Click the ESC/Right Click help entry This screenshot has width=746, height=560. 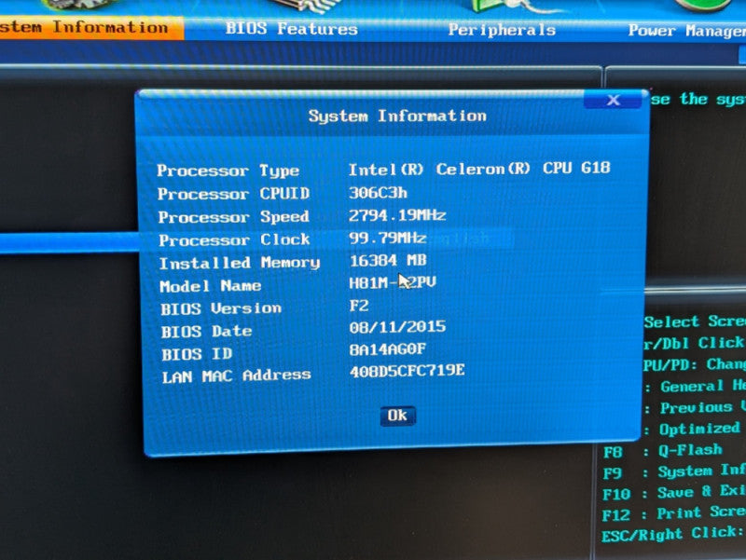[x=673, y=534]
